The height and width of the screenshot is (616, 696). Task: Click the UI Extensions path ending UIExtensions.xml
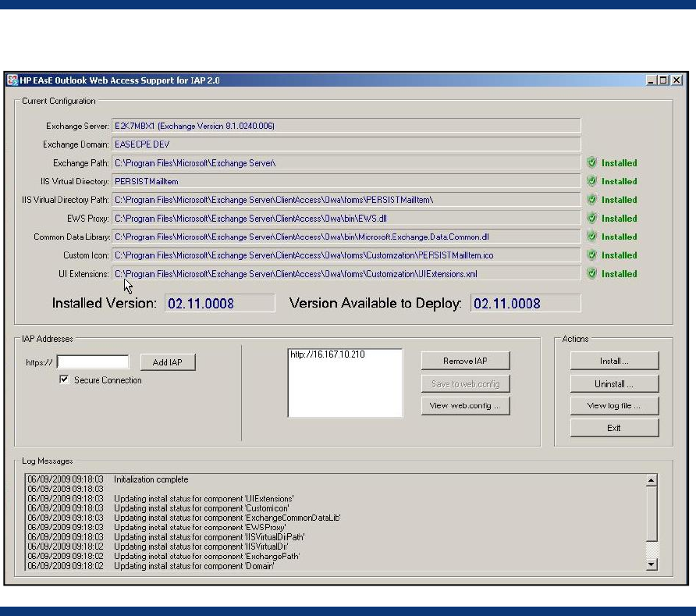click(346, 274)
